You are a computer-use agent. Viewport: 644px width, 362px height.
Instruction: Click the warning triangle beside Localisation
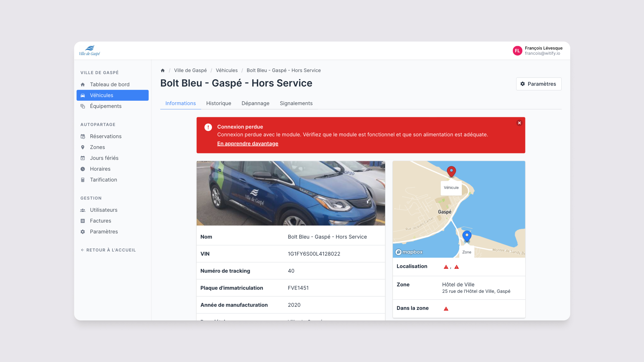[x=446, y=267]
